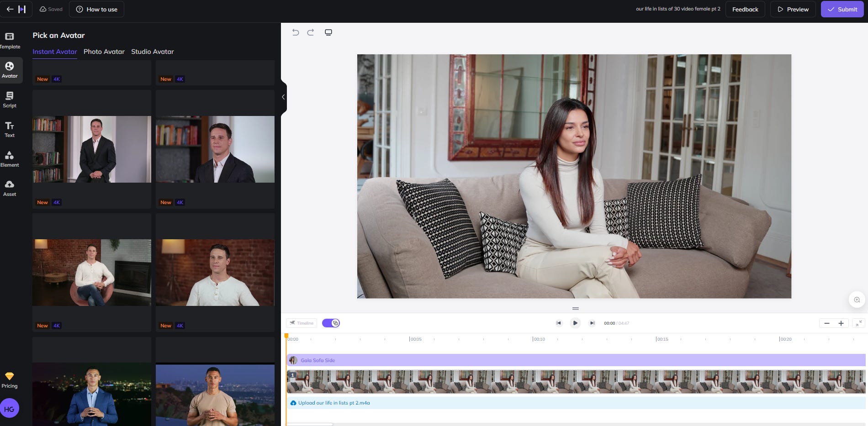Select the scene 1 video clip strip
This screenshot has height=426, width=868.
click(576, 382)
